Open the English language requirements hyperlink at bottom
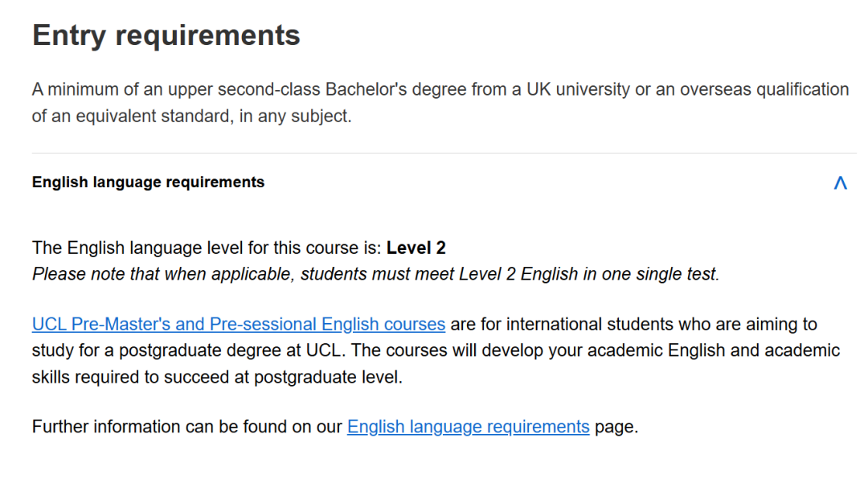Screen dimensions: 868x479 (468, 426)
